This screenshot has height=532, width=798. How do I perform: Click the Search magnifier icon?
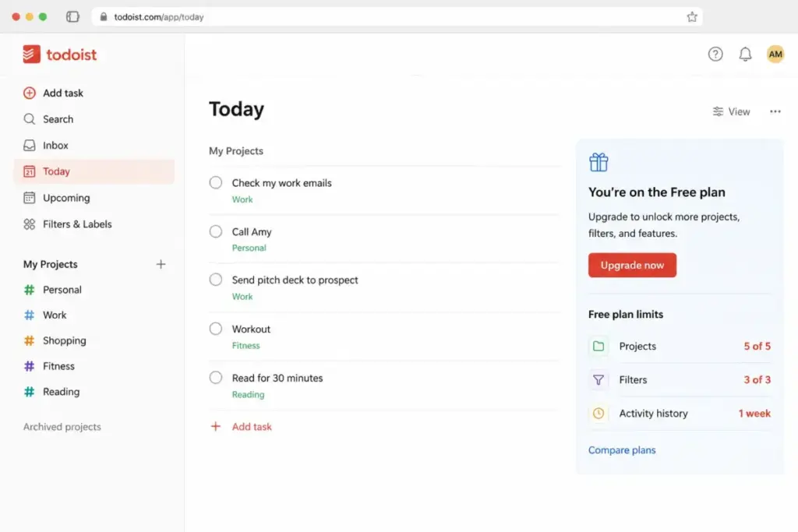point(30,119)
